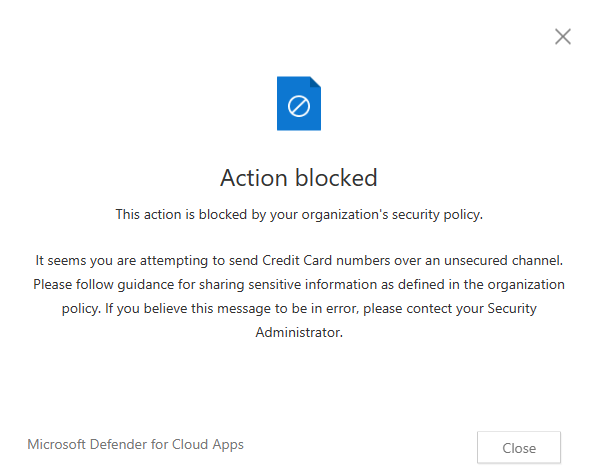Select the 'Action blocked' heading
The image size is (600, 474).
pyautogui.click(x=299, y=178)
